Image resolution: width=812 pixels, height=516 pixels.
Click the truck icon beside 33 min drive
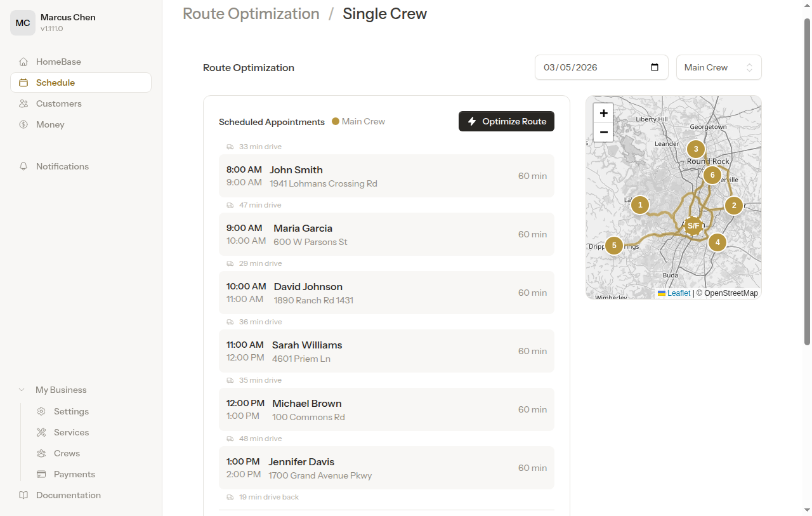coord(230,147)
